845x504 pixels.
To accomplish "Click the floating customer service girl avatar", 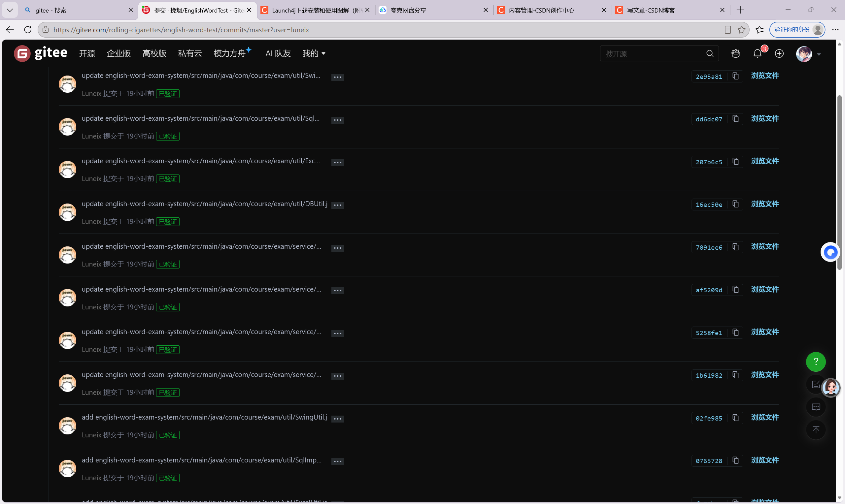I will click(x=831, y=388).
